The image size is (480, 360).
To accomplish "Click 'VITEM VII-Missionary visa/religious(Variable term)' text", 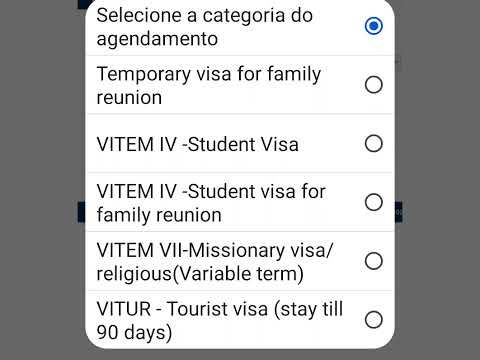I will [214, 262].
